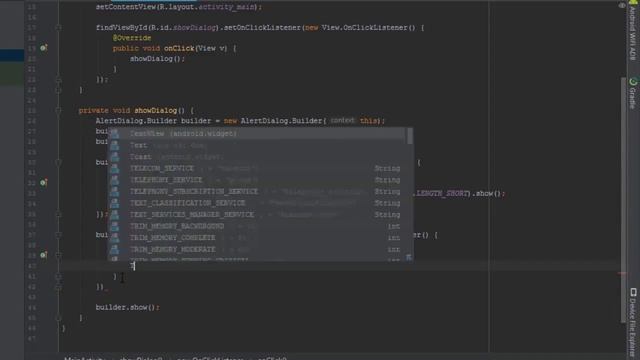
Task: Click the fold marker beside the last "})" line
Action: [58, 287]
